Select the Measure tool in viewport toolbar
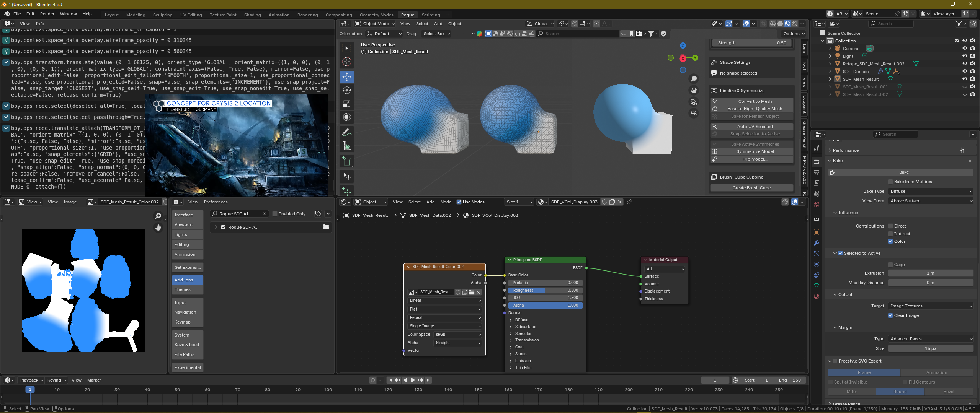Viewport: 980px width, 413px height. [347, 146]
